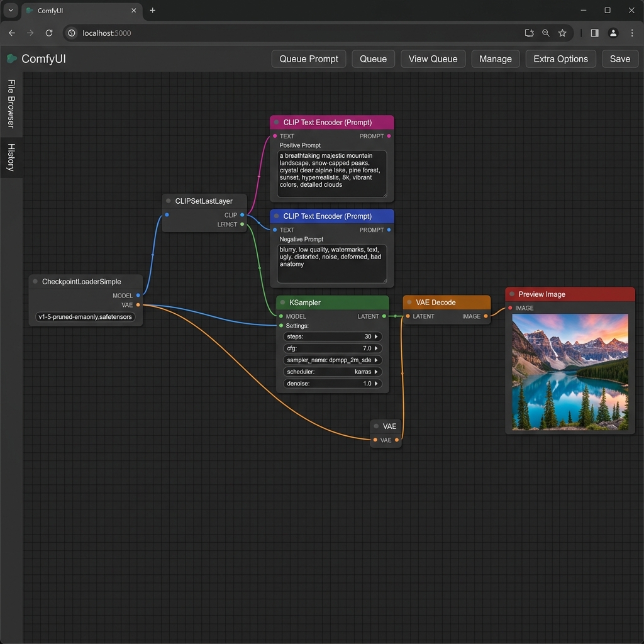Click TEXT input port on Negative Prompt encoder
644x644 pixels.
pos(275,230)
